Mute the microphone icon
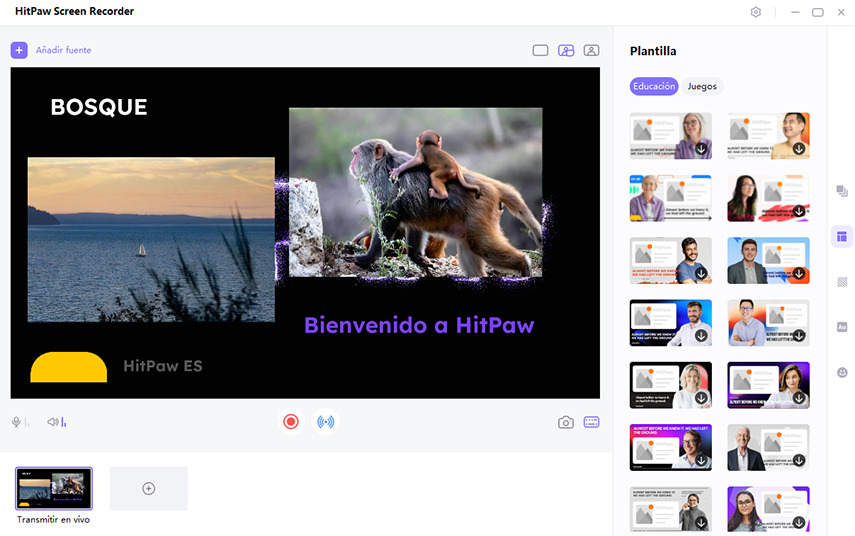 16,422
